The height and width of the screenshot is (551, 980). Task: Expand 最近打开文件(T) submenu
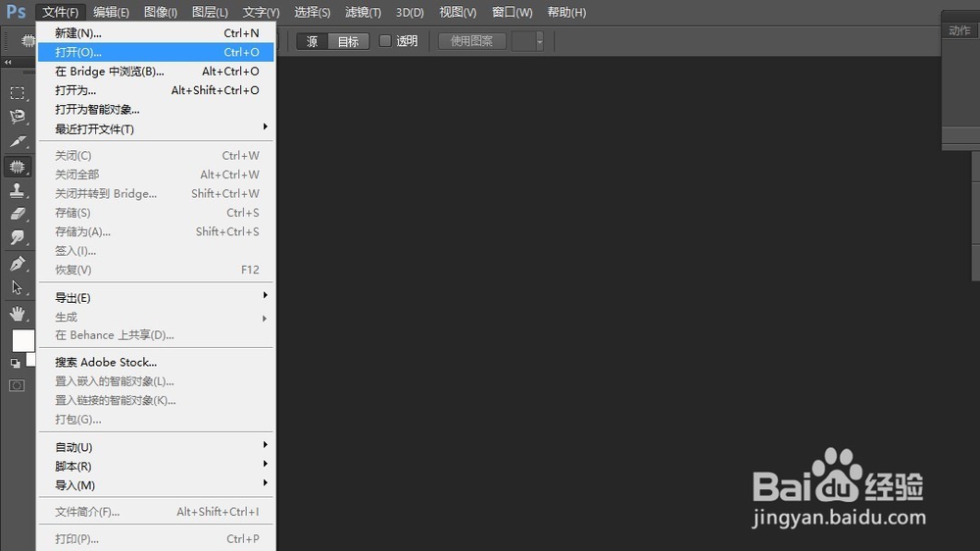pos(156,128)
